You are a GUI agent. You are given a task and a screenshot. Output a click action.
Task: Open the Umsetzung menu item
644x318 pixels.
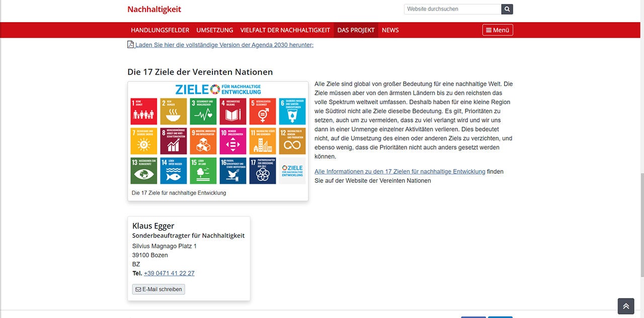click(215, 30)
